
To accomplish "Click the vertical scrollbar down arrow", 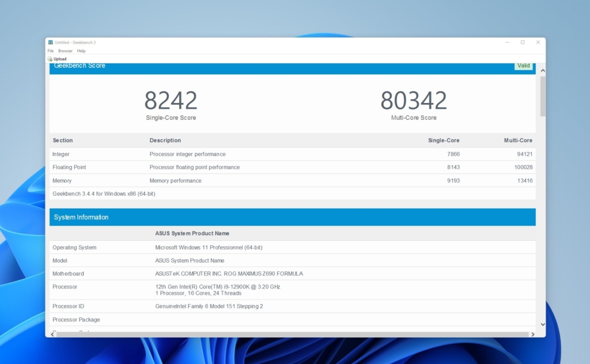I will (x=543, y=324).
